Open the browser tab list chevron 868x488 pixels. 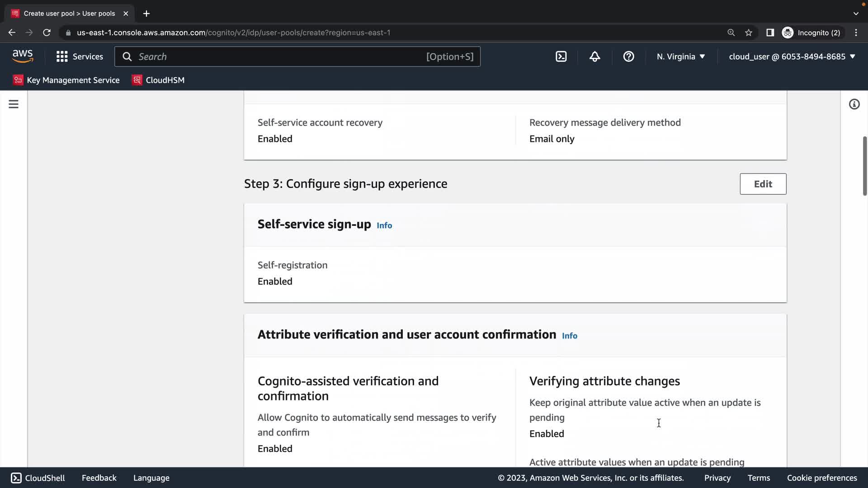coord(856,14)
